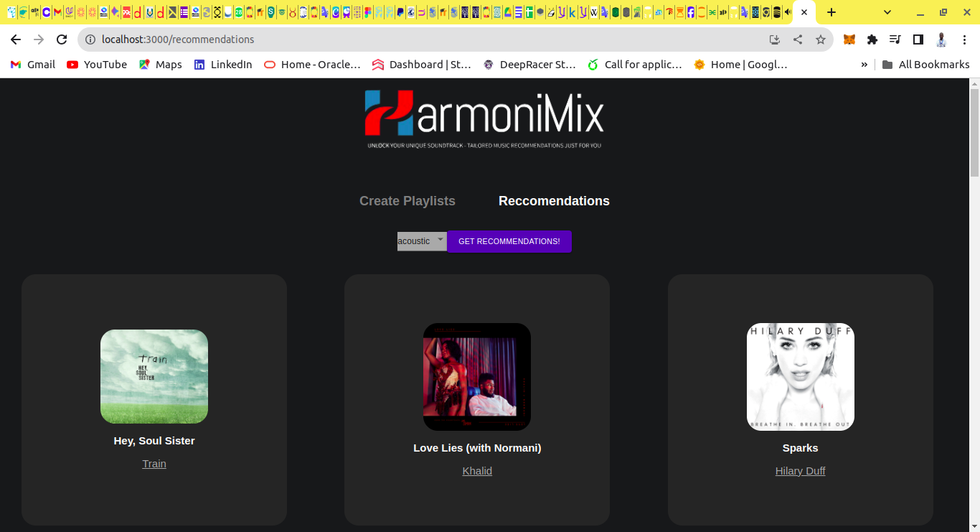Viewport: 980px width, 532px height.
Task: Open the Call for applic... bookmark
Action: tap(635, 65)
